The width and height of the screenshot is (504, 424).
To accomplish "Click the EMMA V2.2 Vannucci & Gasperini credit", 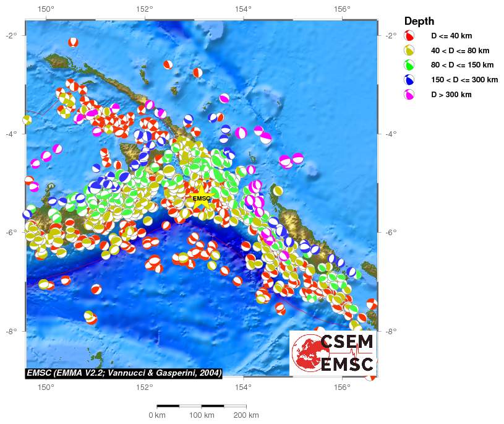I will point(123,372).
